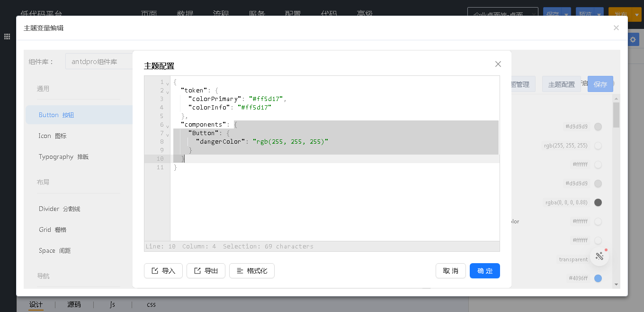The width and height of the screenshot is (644, 312).
Task: Switch to the 源码 tab
Action: [x=74, y=304]
